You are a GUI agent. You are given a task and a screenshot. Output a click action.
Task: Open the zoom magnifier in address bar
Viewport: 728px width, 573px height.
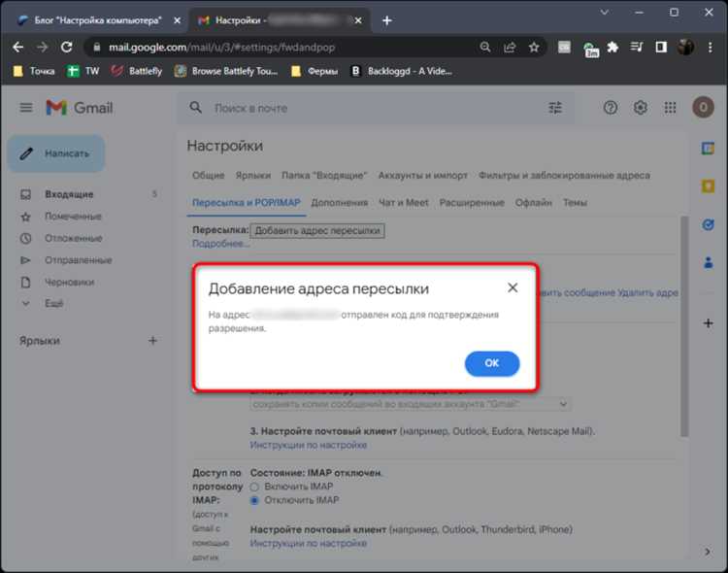(485, 47)
